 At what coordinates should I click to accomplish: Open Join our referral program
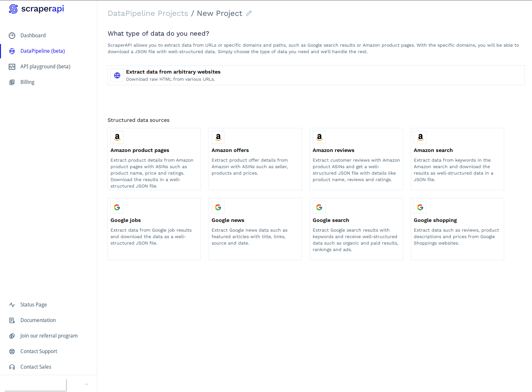tap(49, 336)
